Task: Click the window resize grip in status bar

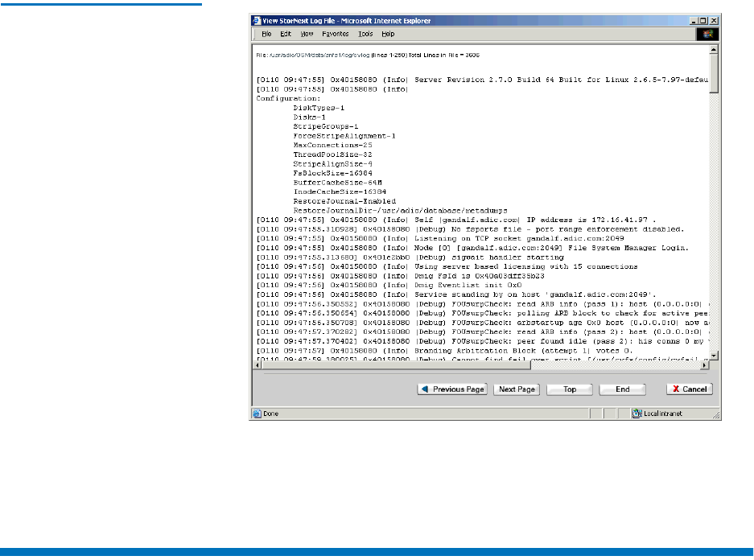Action: tap(715, 415)
